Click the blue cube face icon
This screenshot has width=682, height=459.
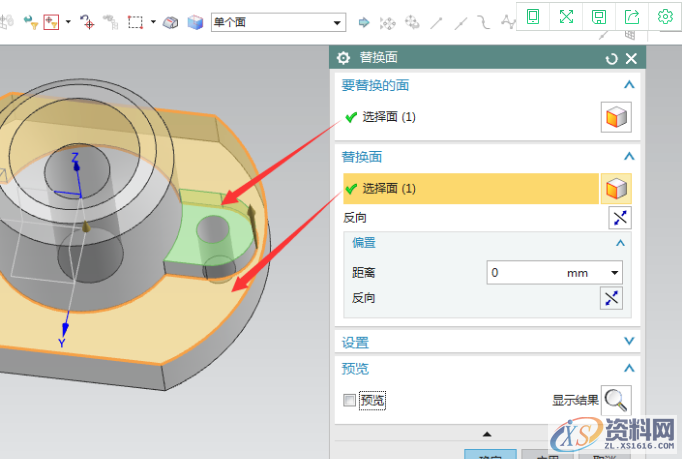pos(195,22)
